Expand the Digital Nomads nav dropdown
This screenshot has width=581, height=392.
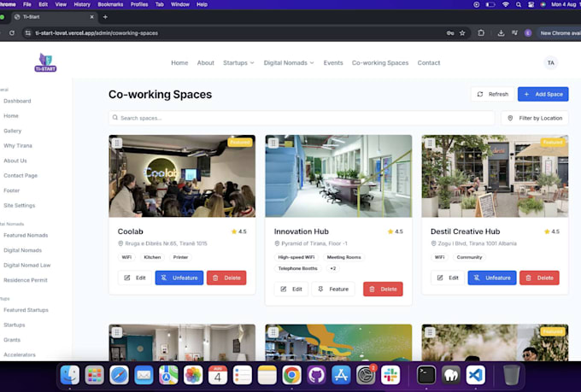click(289, 62)
